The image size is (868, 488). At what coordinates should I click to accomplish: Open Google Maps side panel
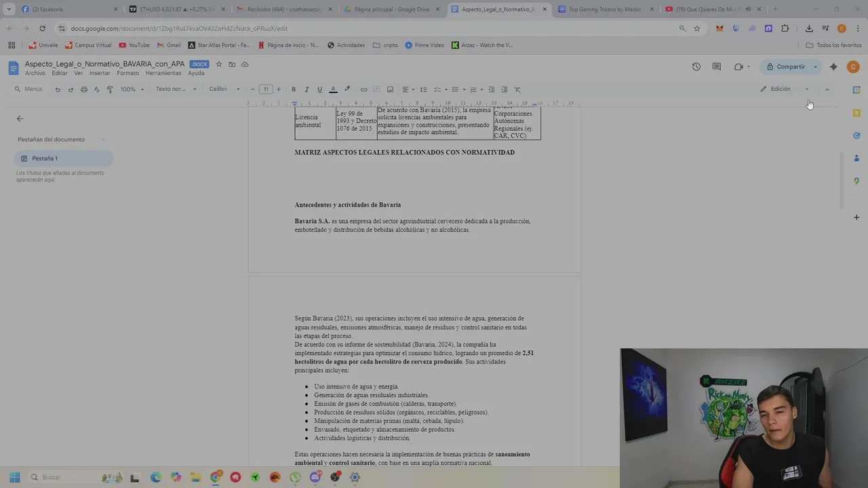(x=856, y=181)
